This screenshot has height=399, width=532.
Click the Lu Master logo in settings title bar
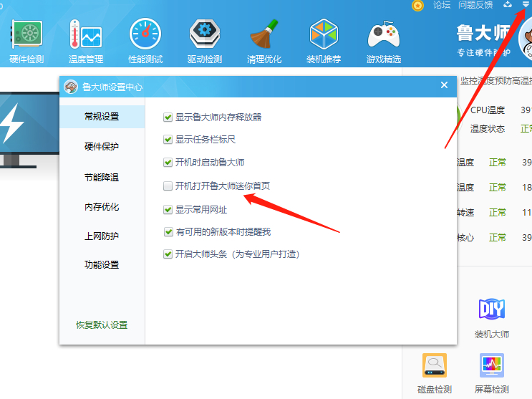click(x=71, y=87)
